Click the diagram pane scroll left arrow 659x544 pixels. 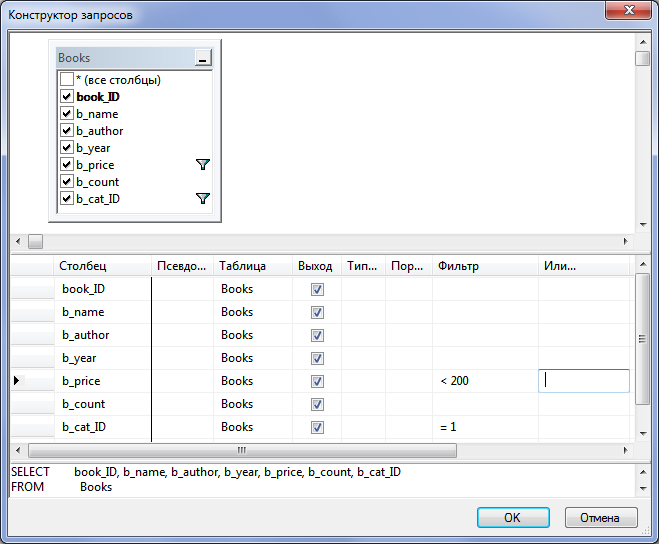18,241
